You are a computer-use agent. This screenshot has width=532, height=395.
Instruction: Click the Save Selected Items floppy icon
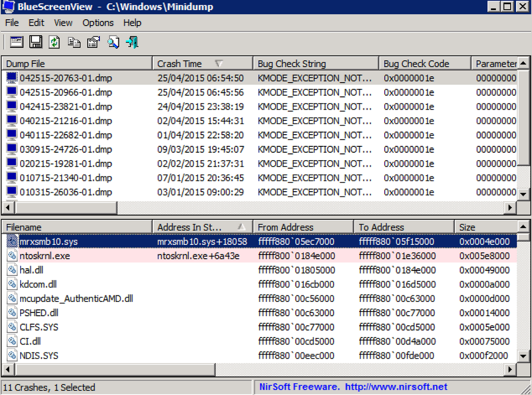tap(36, 42)
